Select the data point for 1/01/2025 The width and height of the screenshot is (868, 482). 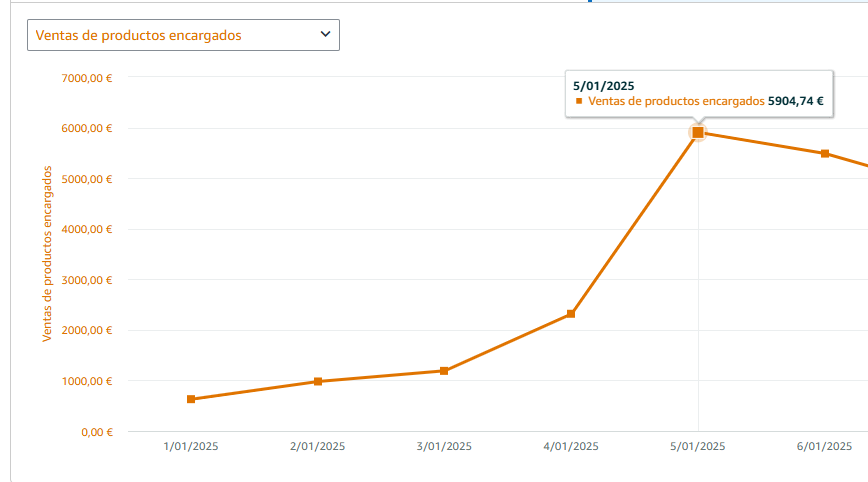point(191,399)
